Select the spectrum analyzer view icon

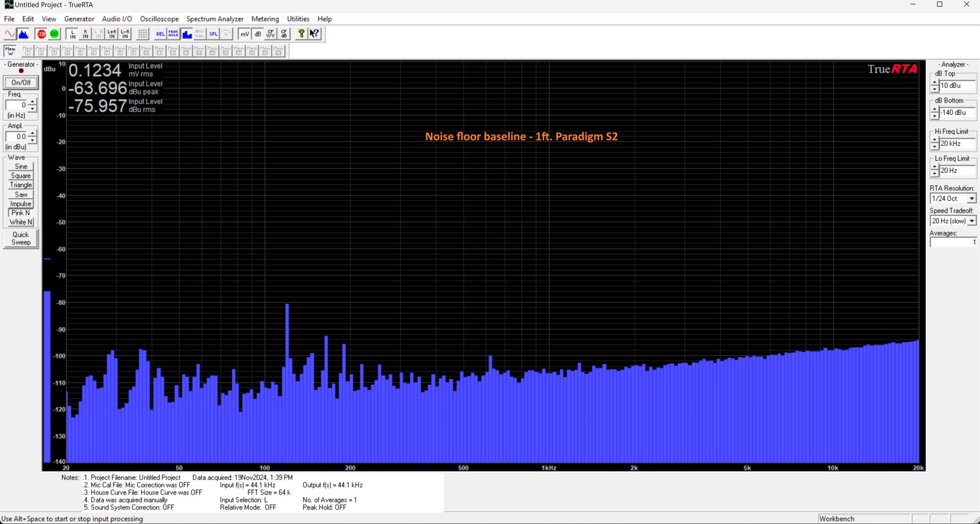(x=23, y=34)
